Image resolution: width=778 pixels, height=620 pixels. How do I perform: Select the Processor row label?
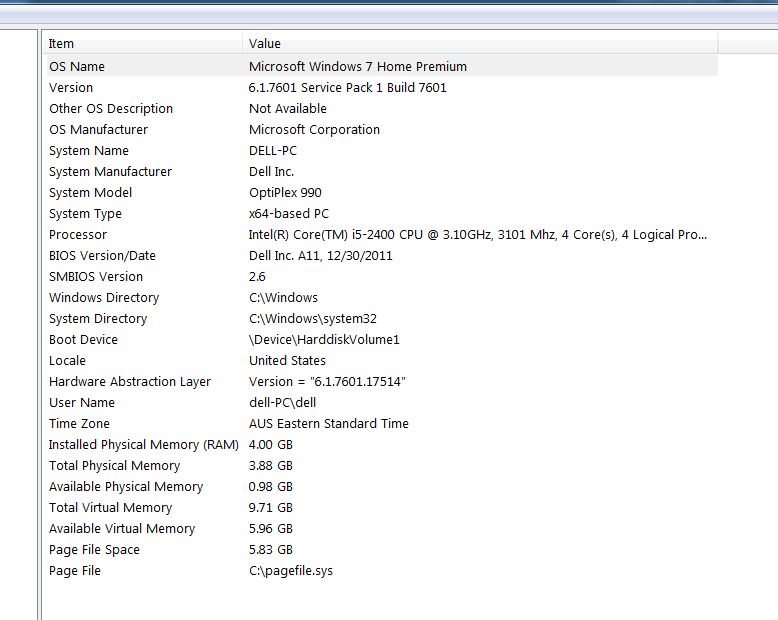[78, 235]
